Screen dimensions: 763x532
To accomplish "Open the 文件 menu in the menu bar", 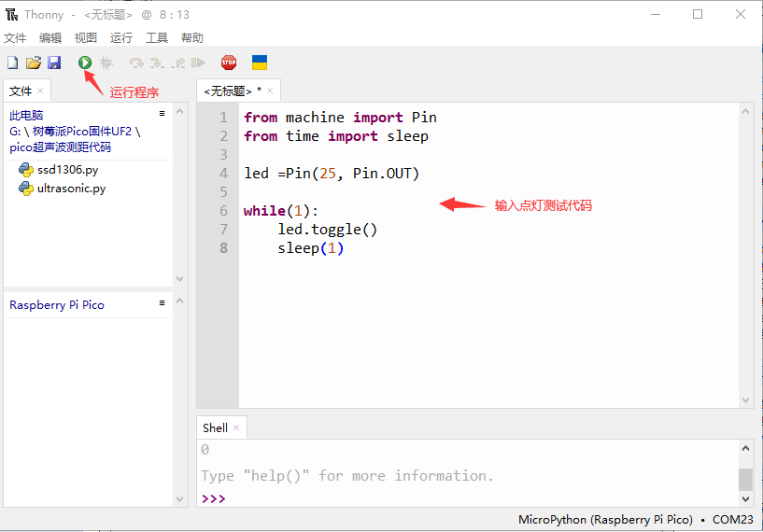I will [x=15, y=38].
